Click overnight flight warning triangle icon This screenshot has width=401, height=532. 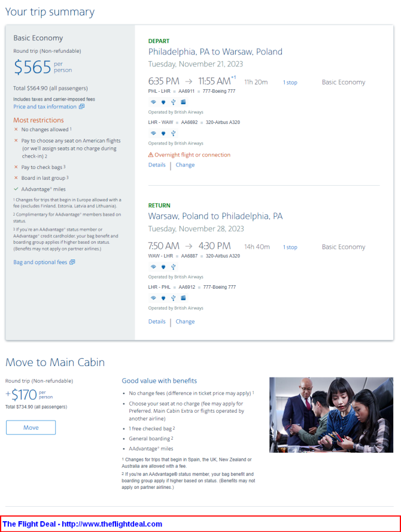pos(151,155)
